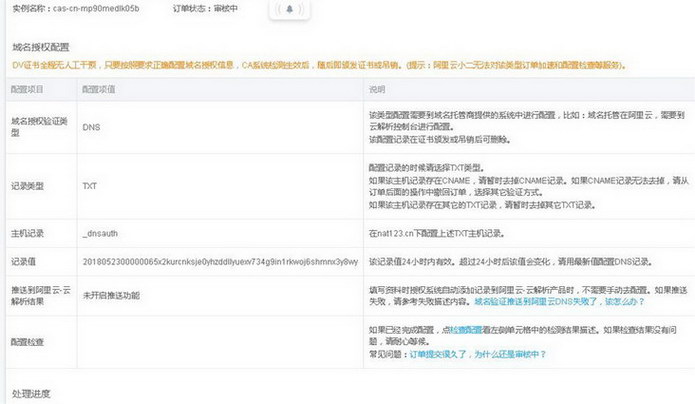Click the 域名授权配置 section heading
Screen dimensions: 695x404
[40, 47]
